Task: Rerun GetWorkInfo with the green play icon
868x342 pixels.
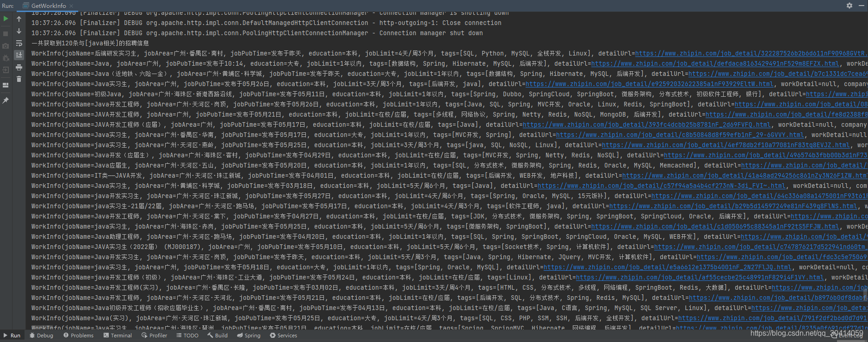Action: (6, 19)
